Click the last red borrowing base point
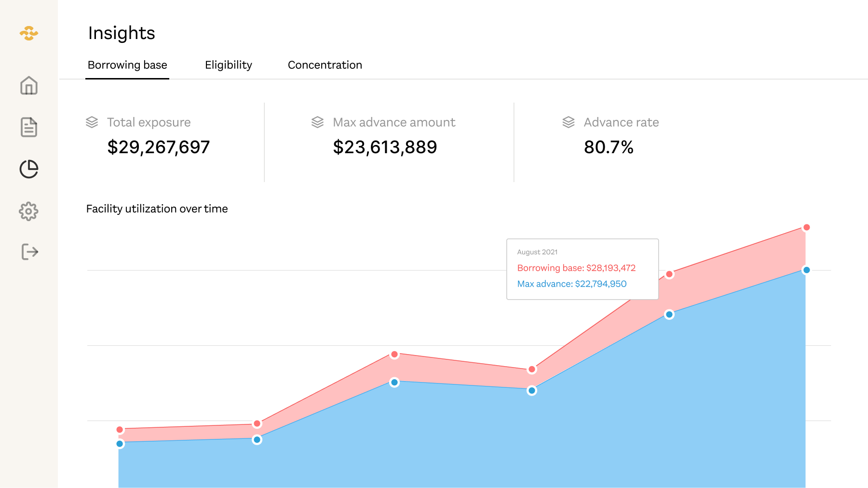The width and height of the screenshot is (868, 488). pos(806,227)
